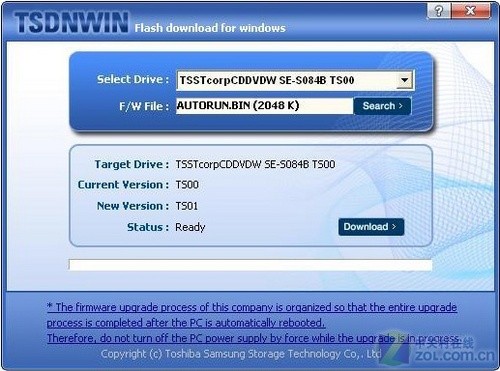The image size is (500, 371).
Task: Open the firmware upgrade process notice link
Action: click(x=252, y=307)
